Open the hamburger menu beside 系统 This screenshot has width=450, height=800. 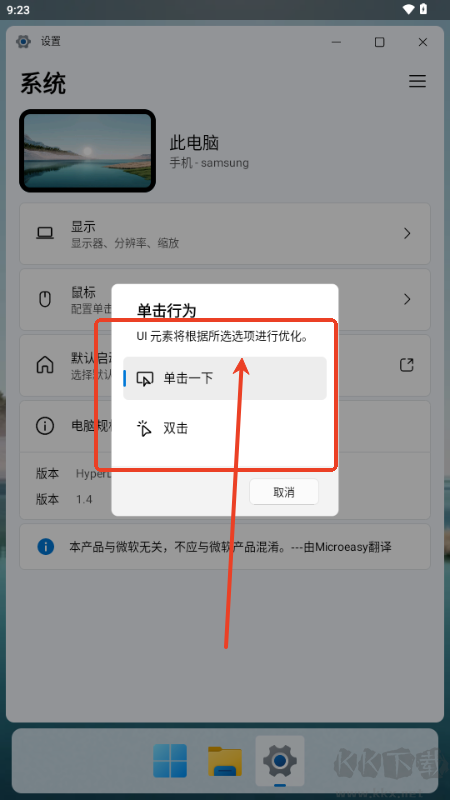point(417,81)
